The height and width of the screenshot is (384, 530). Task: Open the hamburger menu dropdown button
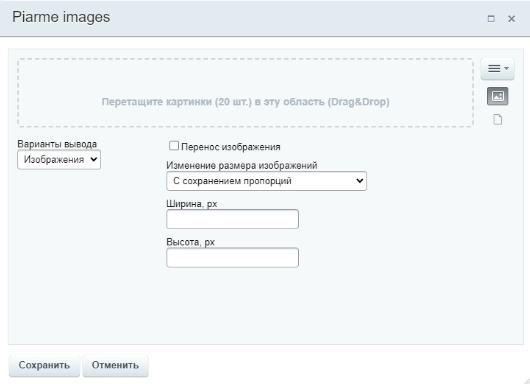498,69
